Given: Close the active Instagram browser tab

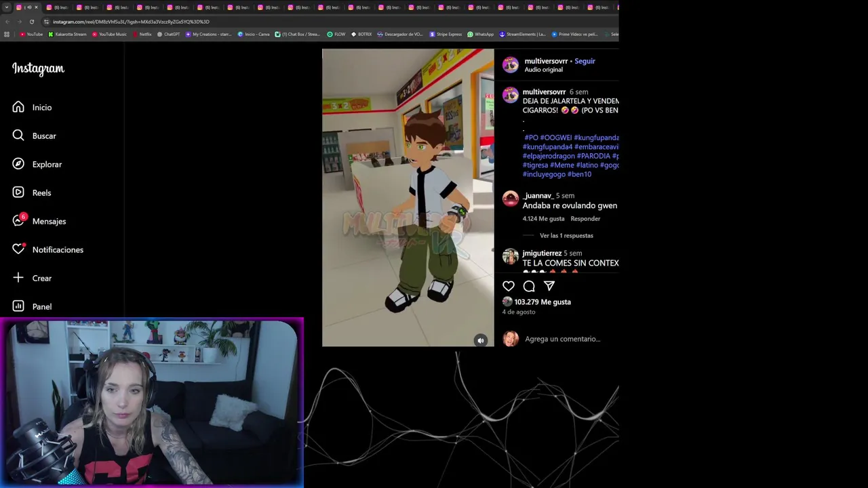Looking at the screenshot, I should pyautogui.click(x=36, y=7).
